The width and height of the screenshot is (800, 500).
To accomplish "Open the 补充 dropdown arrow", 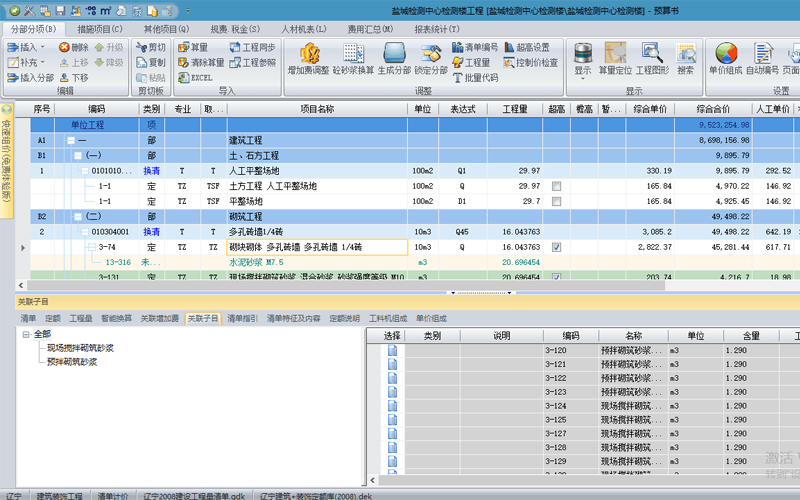I will point(42,62).
